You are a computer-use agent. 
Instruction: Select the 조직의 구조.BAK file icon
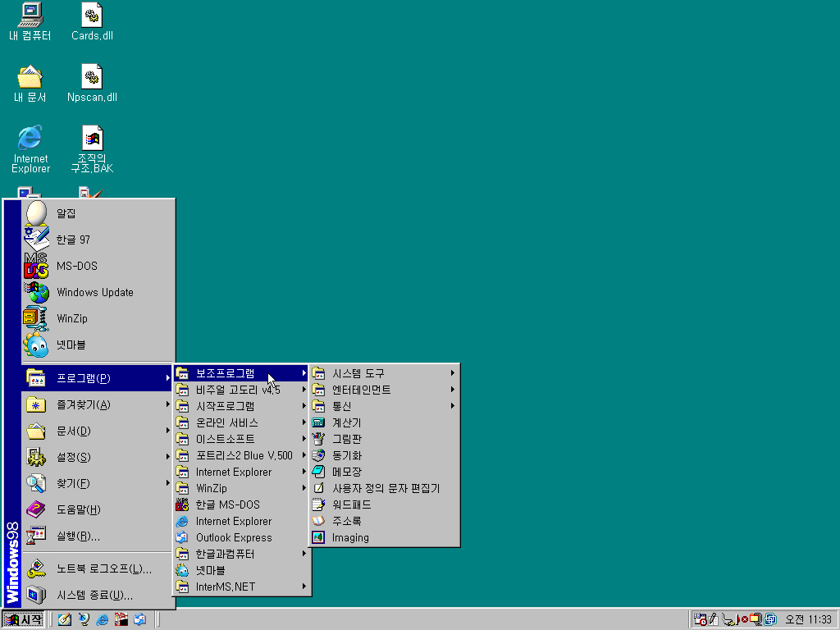pyautogui.click(x=92, y=149)
